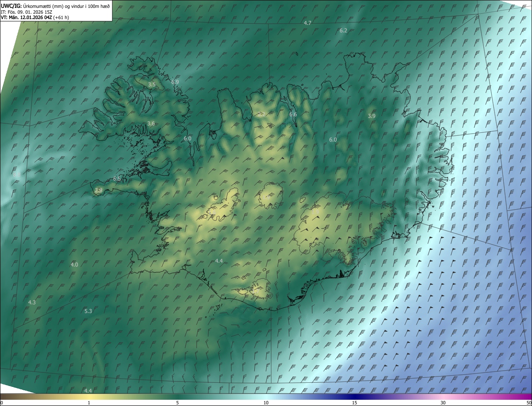532x406 pixels.
Task: Click the '10' tick on the color scale
Action: pos(266,403)
